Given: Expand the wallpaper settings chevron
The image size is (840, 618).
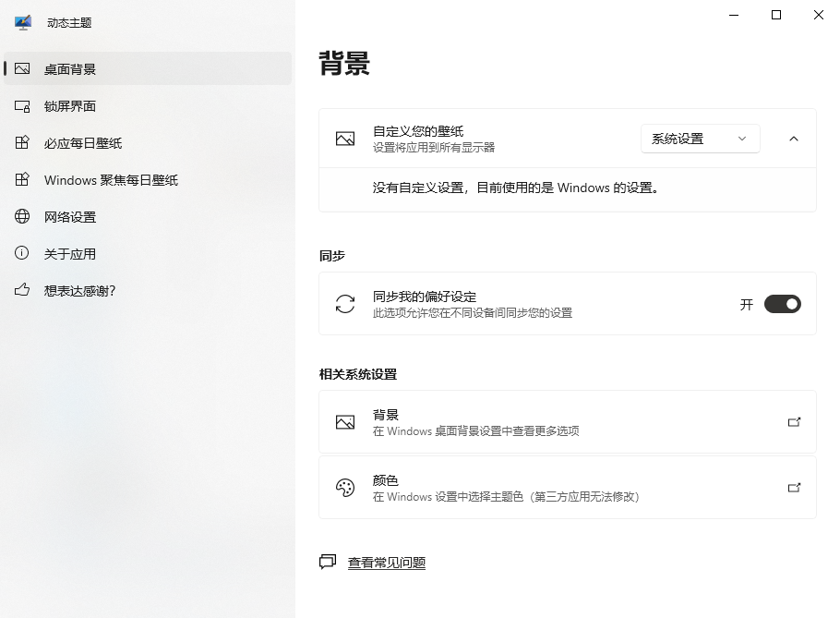Looking at the screenshot, I should pos(793,138).
